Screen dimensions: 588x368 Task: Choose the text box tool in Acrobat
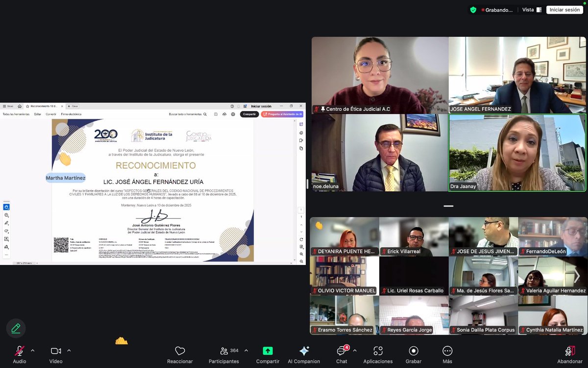pos(6,239)
